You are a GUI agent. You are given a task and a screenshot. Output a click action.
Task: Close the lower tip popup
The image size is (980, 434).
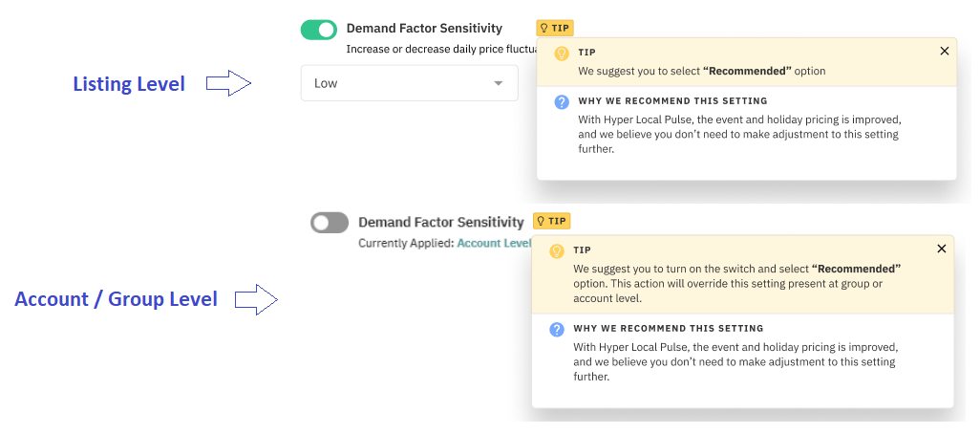click(942, 249)
